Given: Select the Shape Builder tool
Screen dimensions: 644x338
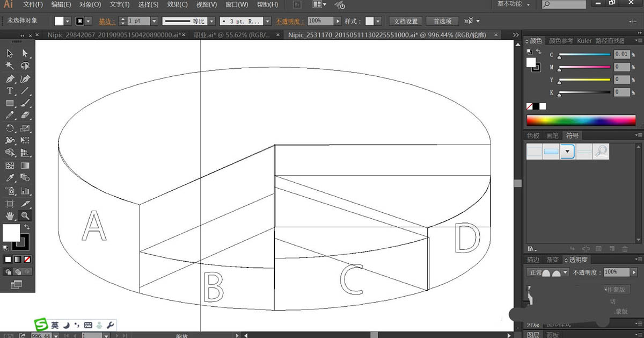Looking at the screenshot, I should click(10, 153).
